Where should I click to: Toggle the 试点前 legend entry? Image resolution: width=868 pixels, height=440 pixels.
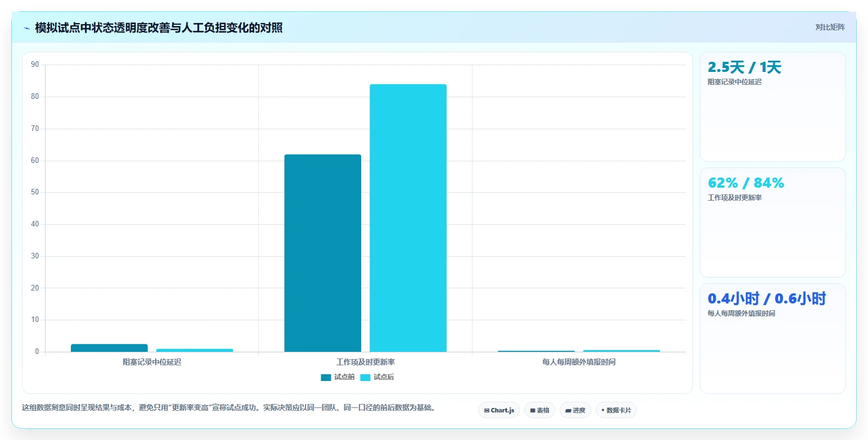coord(338,377)
